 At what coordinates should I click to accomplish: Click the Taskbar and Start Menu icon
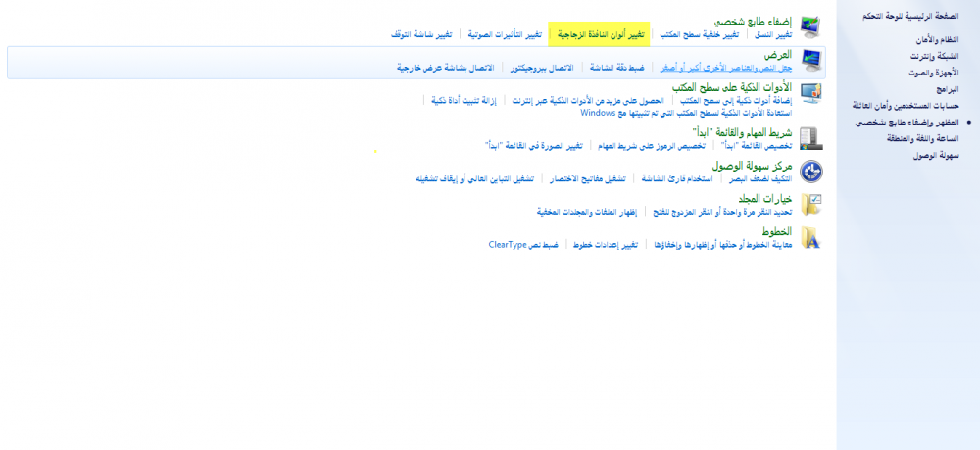(810, 137)
